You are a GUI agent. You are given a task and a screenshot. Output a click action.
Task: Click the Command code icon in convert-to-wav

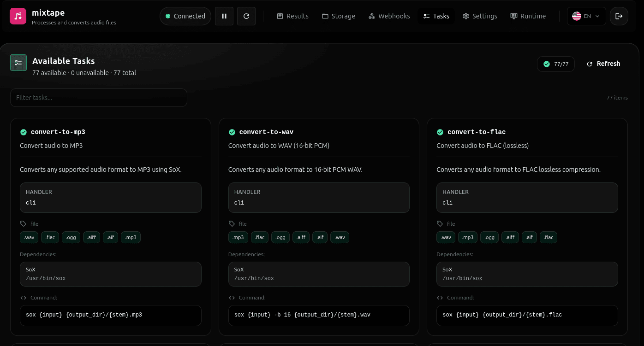click(x=232, y=298)
